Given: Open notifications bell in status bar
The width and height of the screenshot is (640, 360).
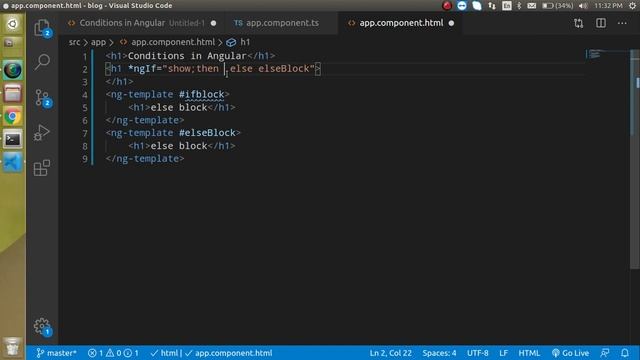Looking at the screenshot, I should [624, 353].
